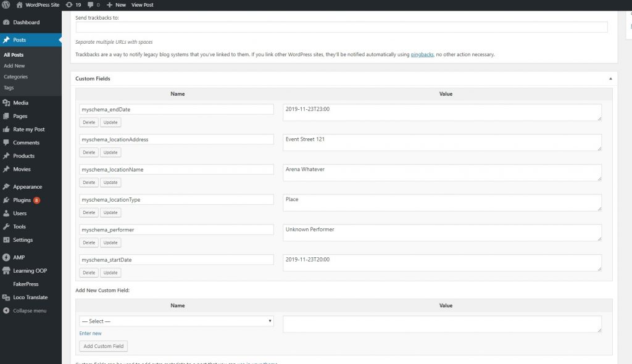Screen dimensions: 632x364
Task: Click the Arena Whatever value textarea
Action: tap(442, 173)
